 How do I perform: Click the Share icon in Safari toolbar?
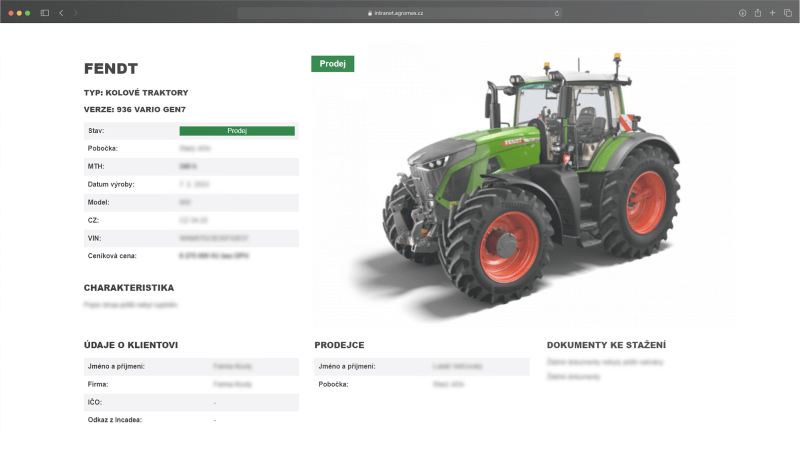[758, 13]
